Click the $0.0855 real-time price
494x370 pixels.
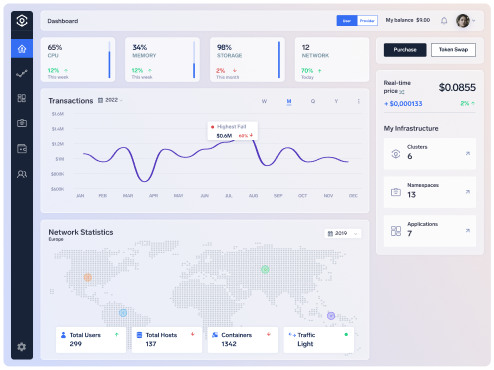[457, 87]
